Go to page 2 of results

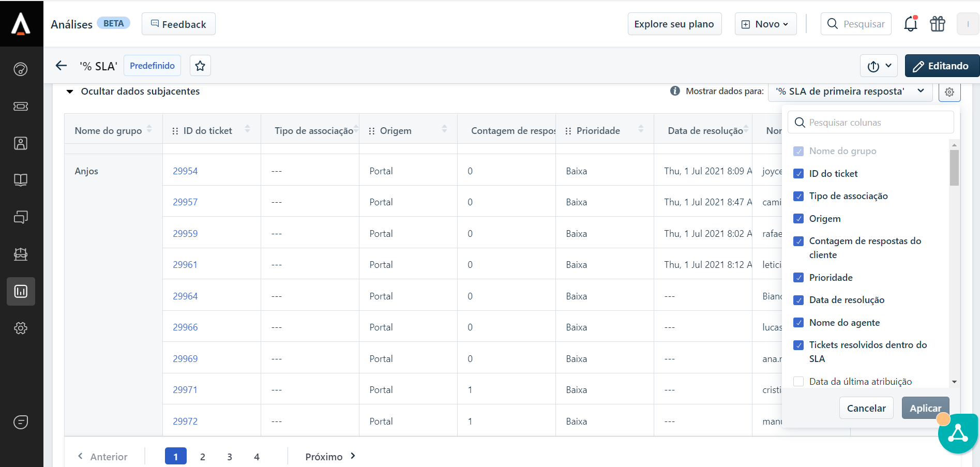(203, 457)
